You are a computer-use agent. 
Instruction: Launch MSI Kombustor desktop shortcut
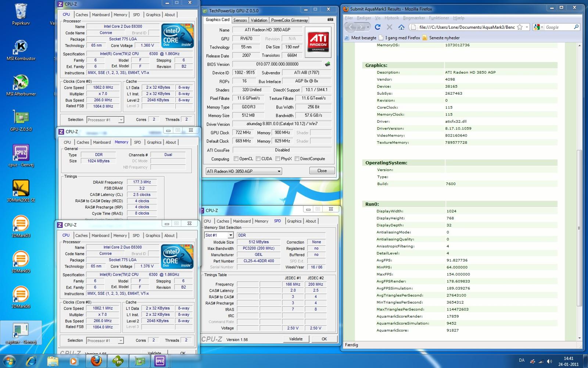pyautogui.click(x=21, y=50)
